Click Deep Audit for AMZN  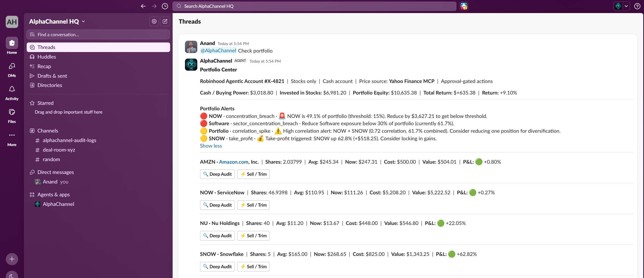click(217, 174)
